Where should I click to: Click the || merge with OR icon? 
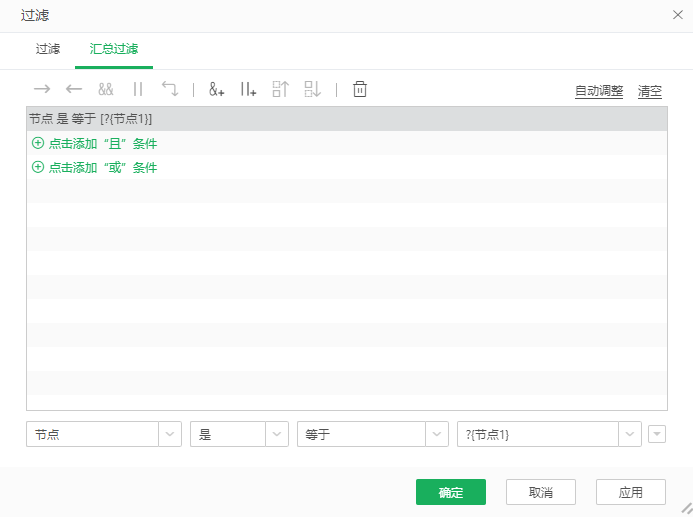click(x=138, y=89)
